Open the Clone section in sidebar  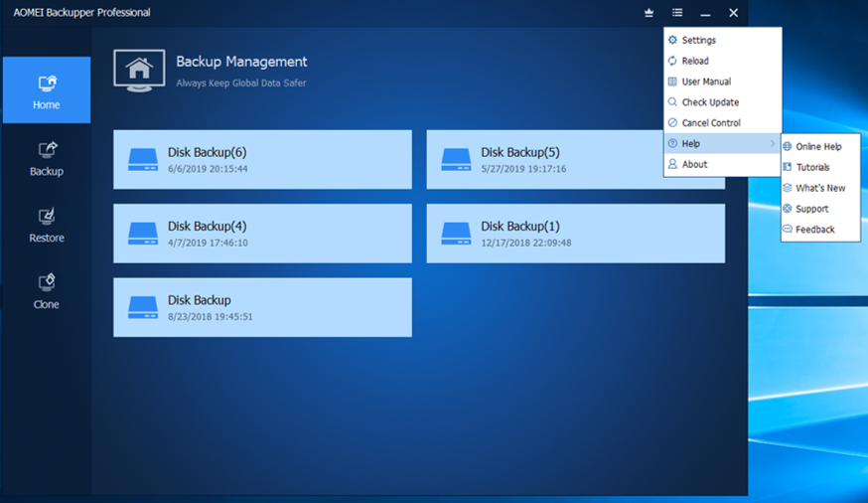[47, 291]
